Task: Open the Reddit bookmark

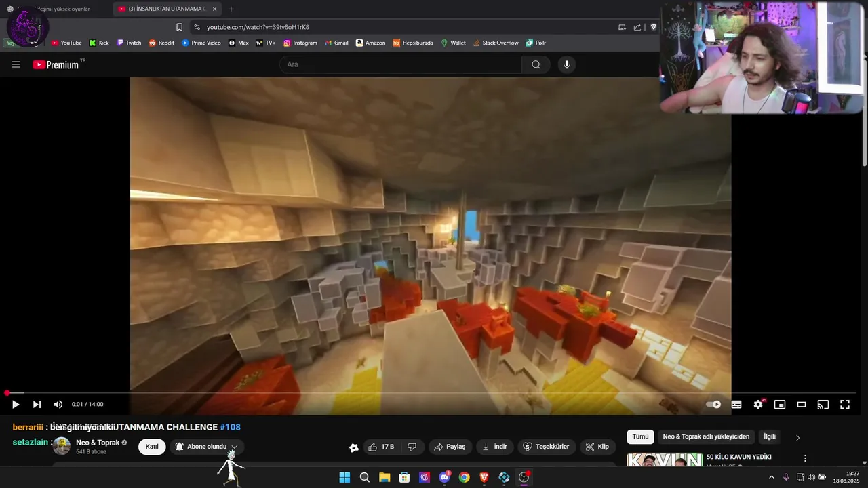Action: tap(161, 43)
